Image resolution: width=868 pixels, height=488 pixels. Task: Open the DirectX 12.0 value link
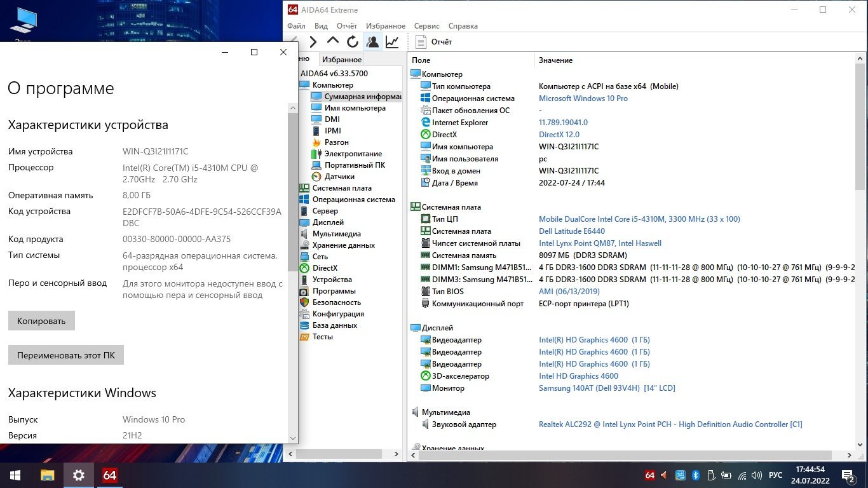tap(559, 135)
